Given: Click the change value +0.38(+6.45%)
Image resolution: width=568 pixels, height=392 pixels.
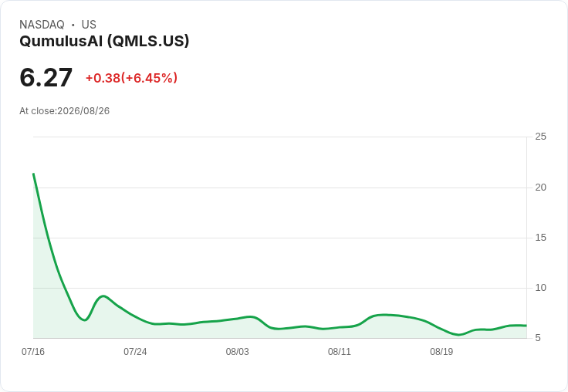Looking at the screenshot, I should (131, 78).
